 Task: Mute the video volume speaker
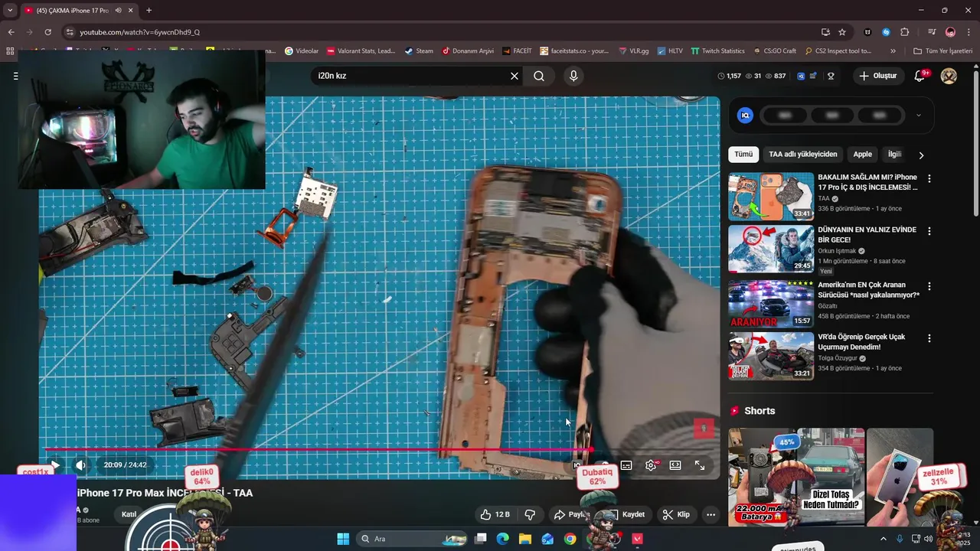(80, 465)
